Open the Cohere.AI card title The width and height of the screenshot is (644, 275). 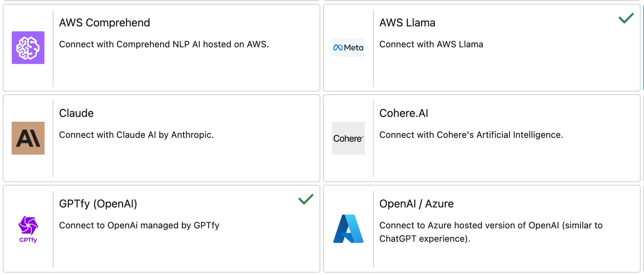point(404,113)
